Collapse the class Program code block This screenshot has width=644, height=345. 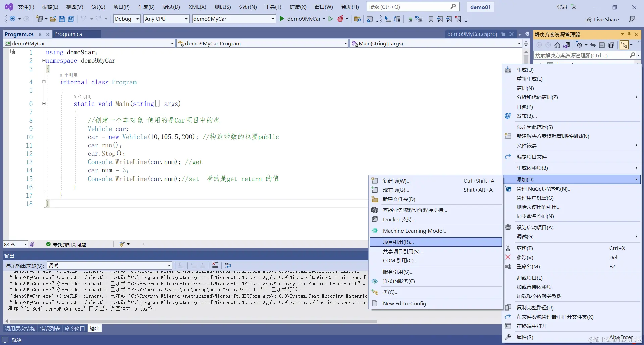[x=44, y=82]
